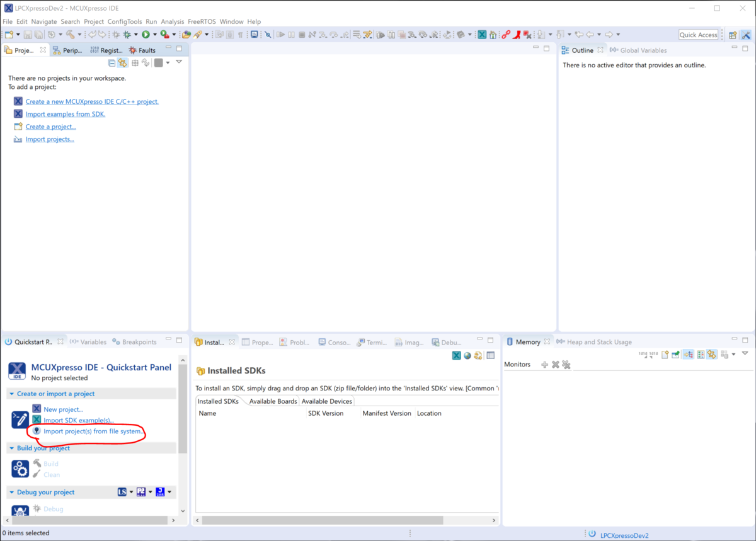Viewport: 756px width, 541px height.
Task: Select the Develop perspective icon at top right
Action: 745,35
